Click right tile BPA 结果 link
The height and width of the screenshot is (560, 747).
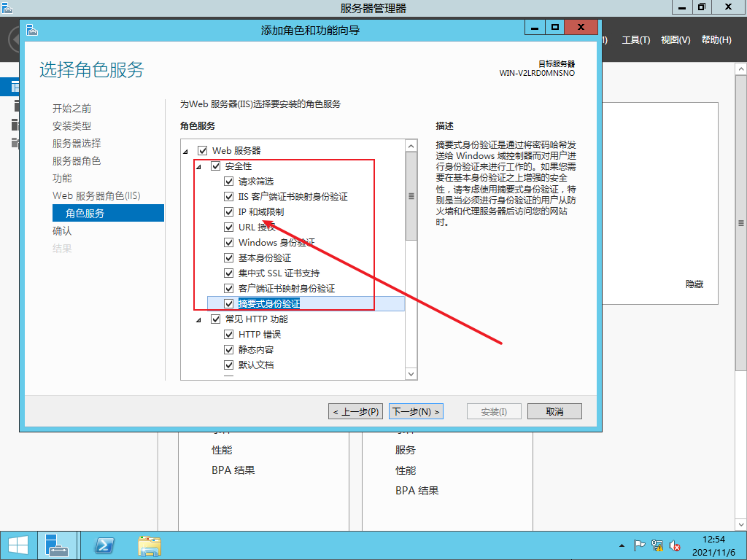click(x=417, y=491)
